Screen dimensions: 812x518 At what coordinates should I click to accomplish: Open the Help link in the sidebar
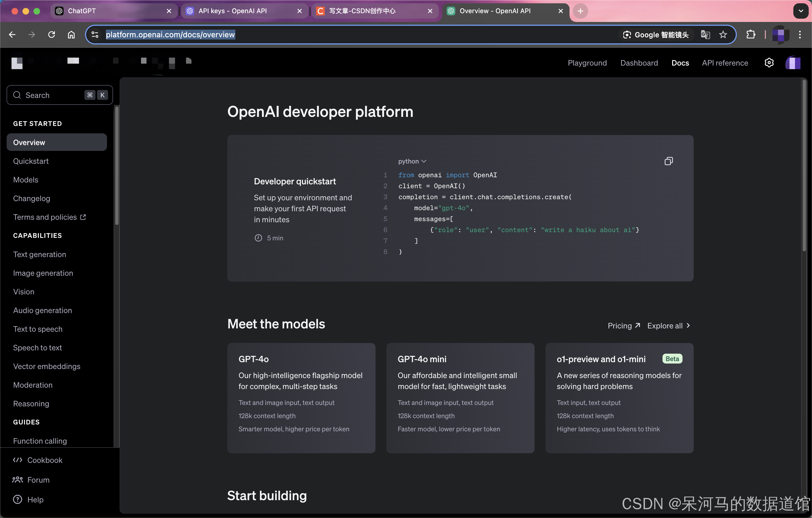pos(35,499)
